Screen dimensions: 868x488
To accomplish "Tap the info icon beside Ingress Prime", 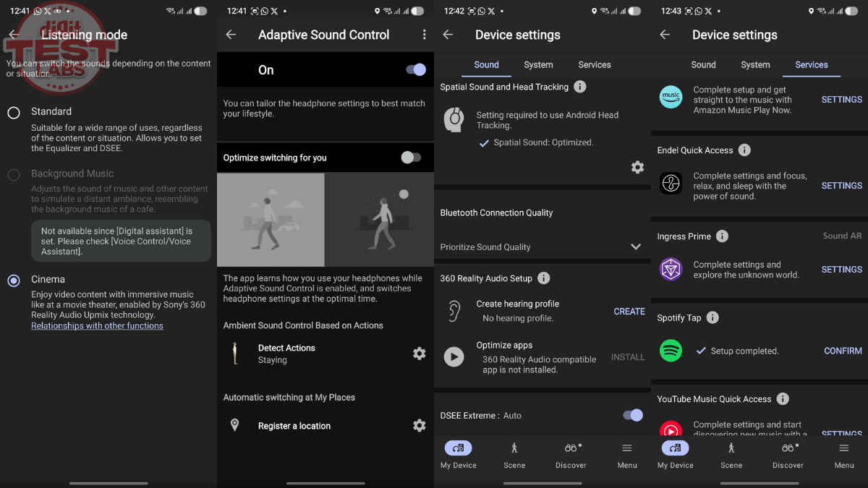I will 722,236.
